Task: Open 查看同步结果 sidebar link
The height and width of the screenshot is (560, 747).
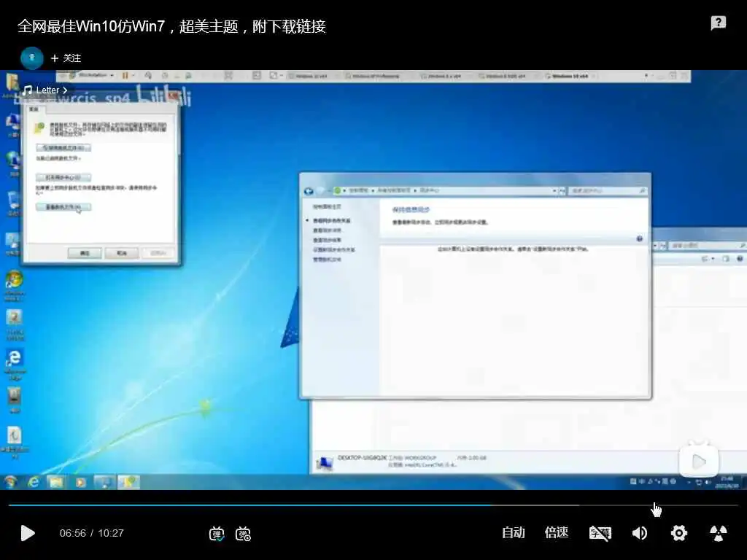Action: (327, 240)
